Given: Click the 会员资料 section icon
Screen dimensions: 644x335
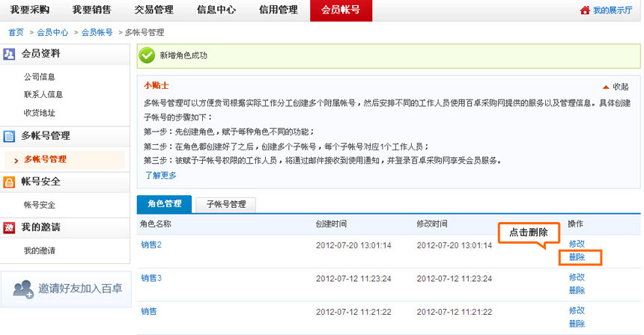Looking at the screenshot, I should click(10, 54).
